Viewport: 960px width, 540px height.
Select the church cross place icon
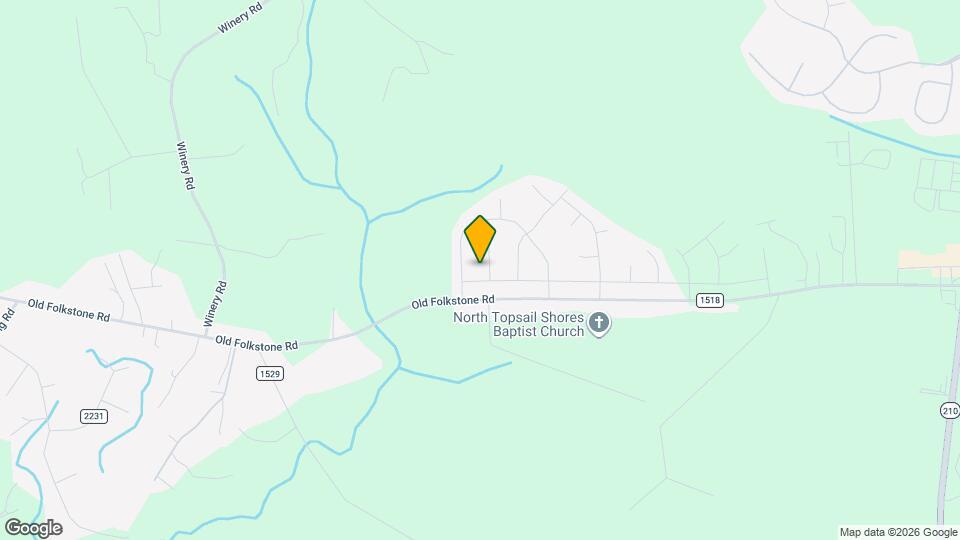coord(599,324)
